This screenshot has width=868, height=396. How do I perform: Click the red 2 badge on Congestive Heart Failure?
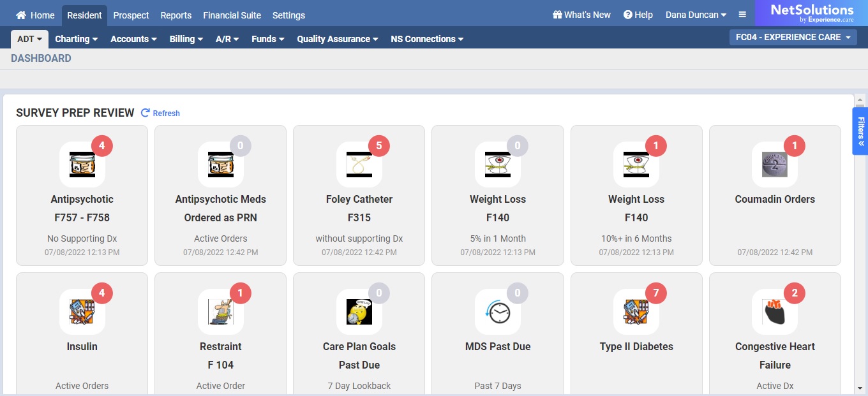795,293
